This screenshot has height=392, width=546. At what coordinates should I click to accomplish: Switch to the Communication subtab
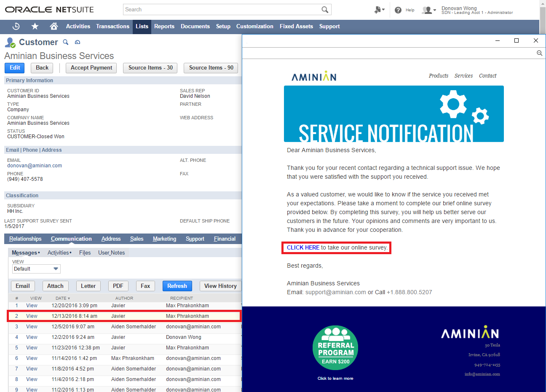point(71,239)
